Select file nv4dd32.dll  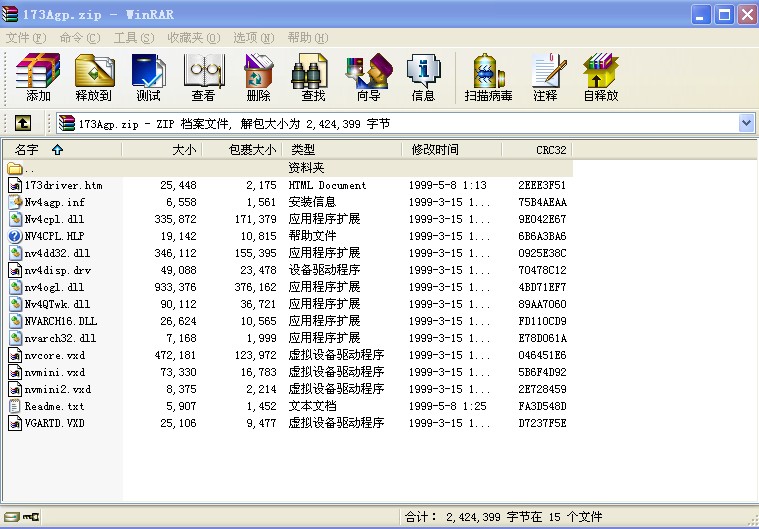click(58, 253)
